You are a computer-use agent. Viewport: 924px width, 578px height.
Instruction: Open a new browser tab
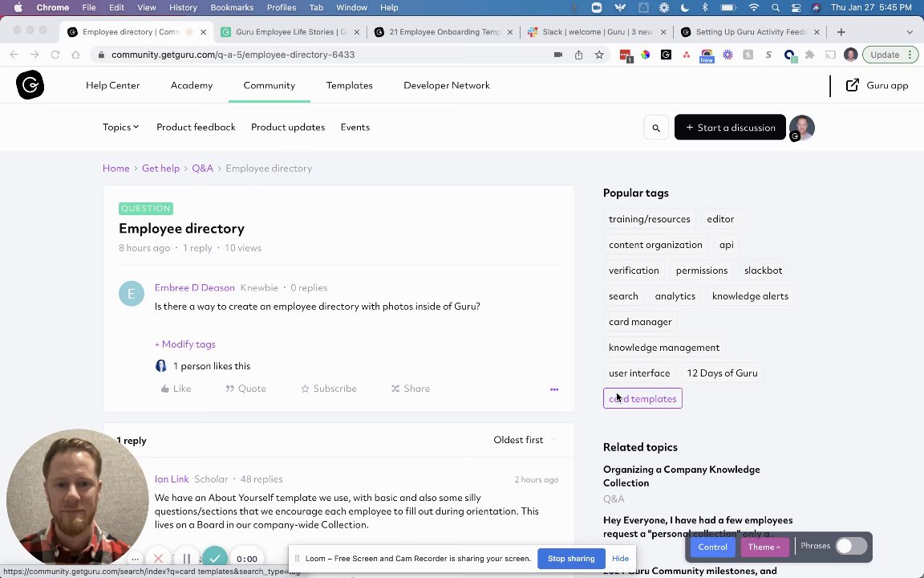click(x=841, y=32)
